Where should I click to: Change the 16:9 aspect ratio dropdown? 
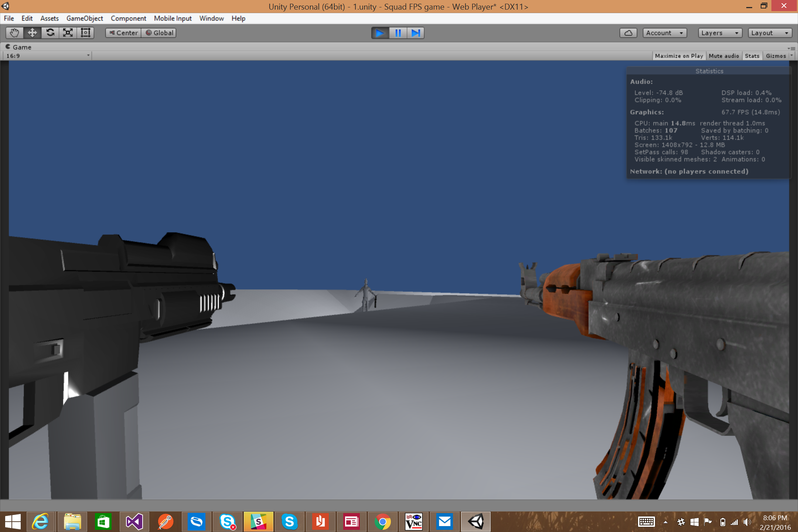pos(47,56)
